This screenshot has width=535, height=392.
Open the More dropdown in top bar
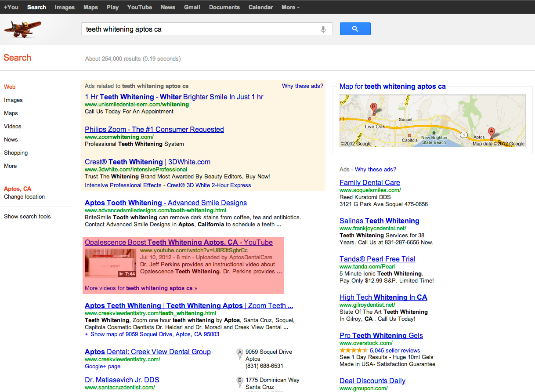click(x=290, y=7)
